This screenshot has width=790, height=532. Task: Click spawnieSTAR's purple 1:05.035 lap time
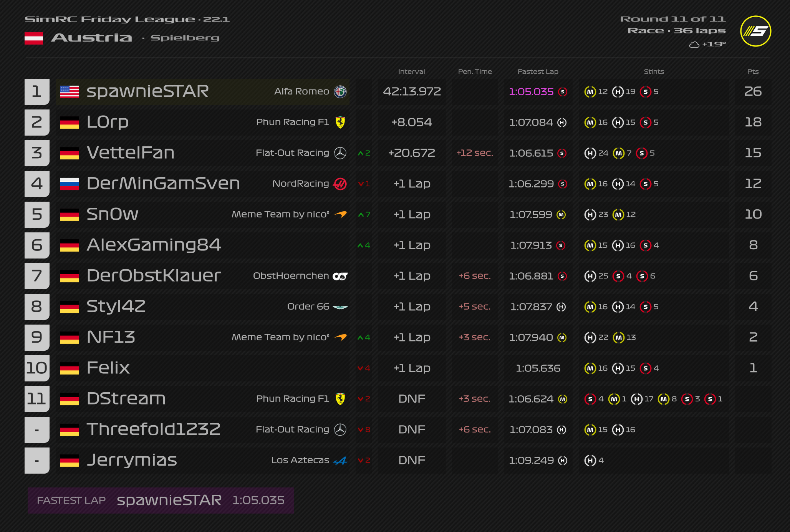(x=531, y=91)
